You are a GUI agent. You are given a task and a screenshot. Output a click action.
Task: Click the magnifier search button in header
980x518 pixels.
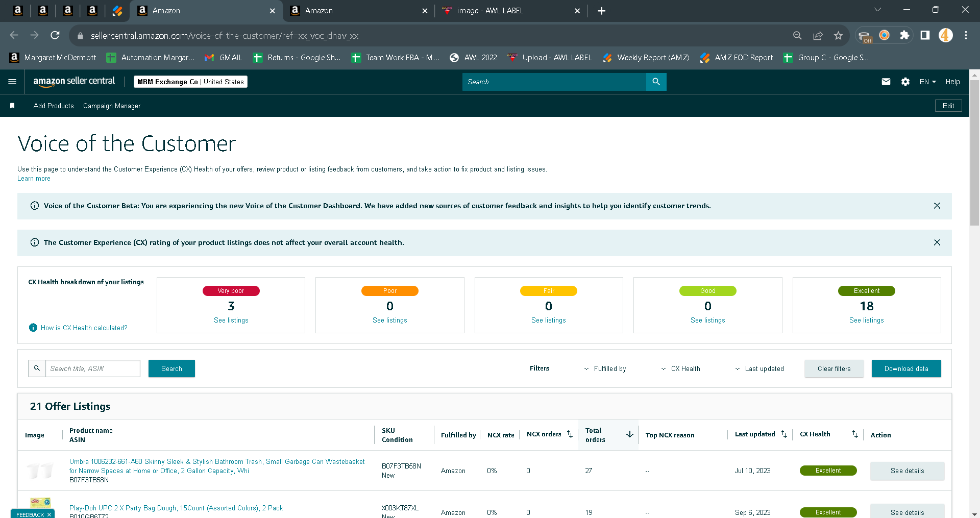click(656, 82)
